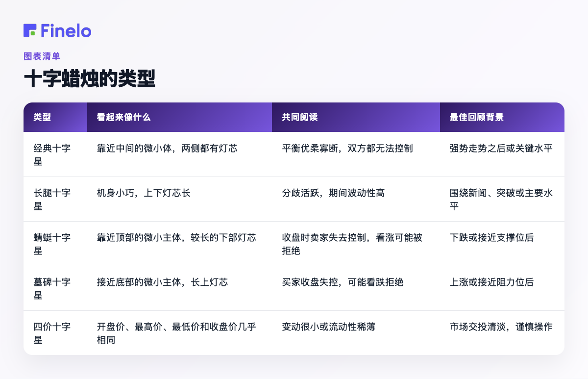This screenshot has width=588, height=379.
Task: Click the cell 上涨或接近阻力位后
Action: tap(491, 282)
